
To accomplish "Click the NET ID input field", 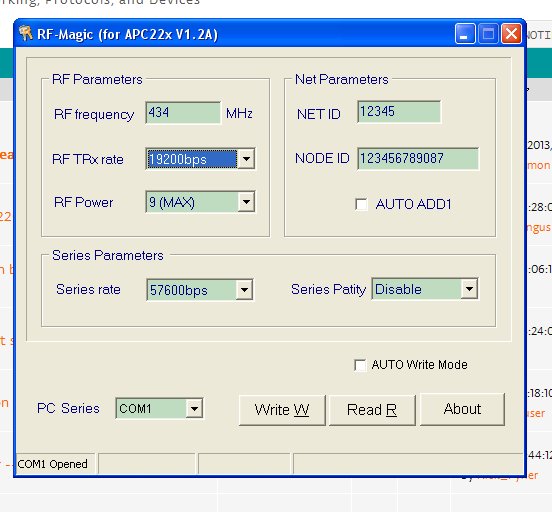I will [x=399, y=112].
